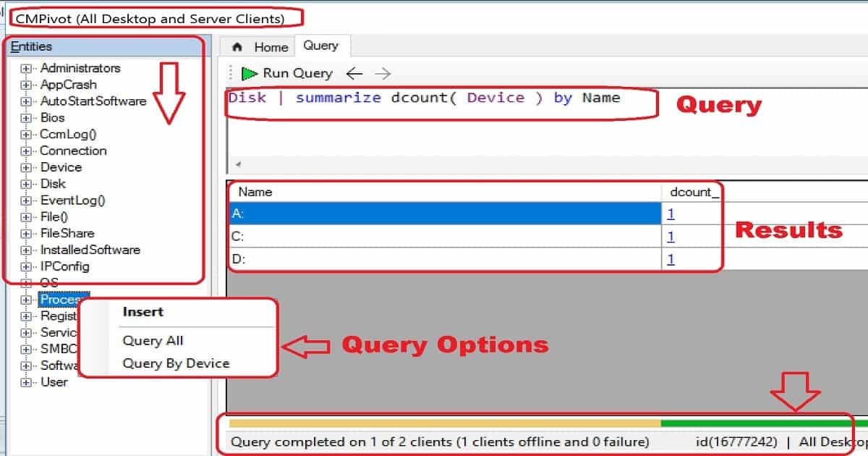Viewport: 868px width, 456px height.
Task: Expand the EventLog() entity node
Action: click(x=27, y=200)
